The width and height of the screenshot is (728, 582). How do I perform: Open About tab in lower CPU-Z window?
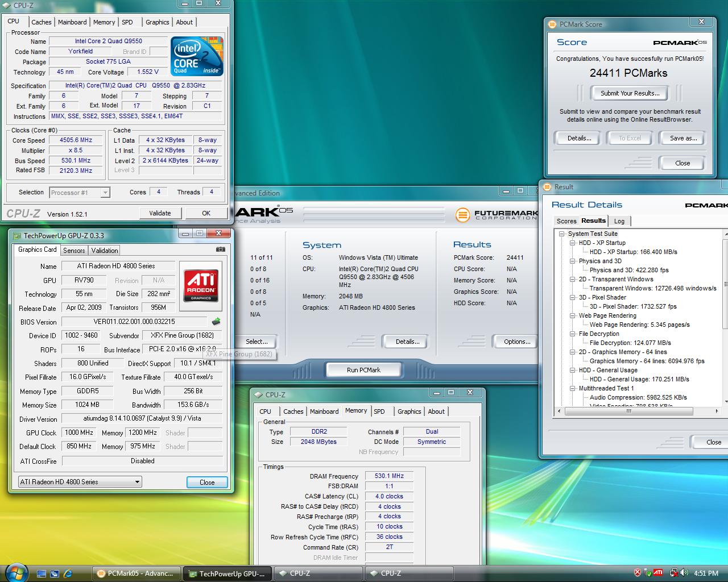click(436, 411)
